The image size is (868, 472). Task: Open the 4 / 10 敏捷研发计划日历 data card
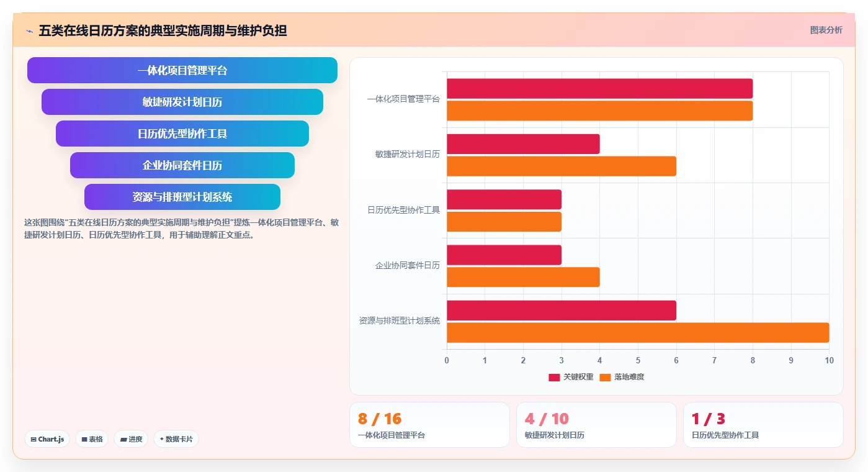[596, 425]
